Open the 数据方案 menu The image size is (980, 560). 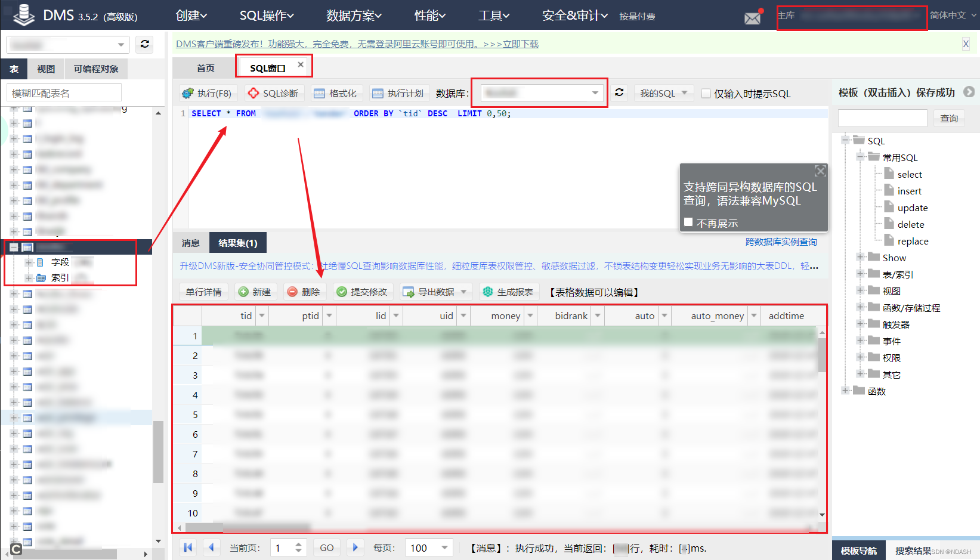pyautogui.click(x=354, y=16)
